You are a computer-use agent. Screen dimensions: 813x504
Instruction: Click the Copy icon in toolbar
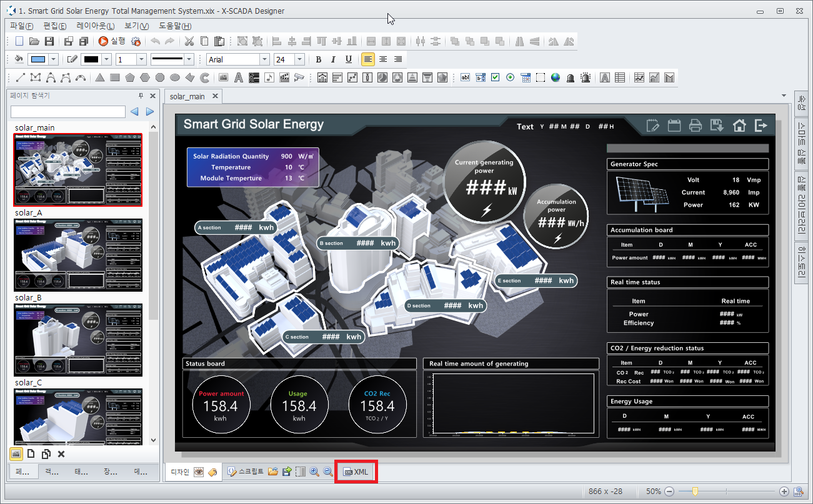[204, 41]
